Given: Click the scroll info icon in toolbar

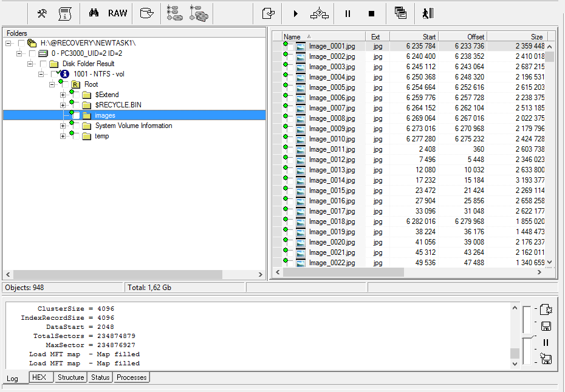Looking at the screenshot, I should (64, 13).
